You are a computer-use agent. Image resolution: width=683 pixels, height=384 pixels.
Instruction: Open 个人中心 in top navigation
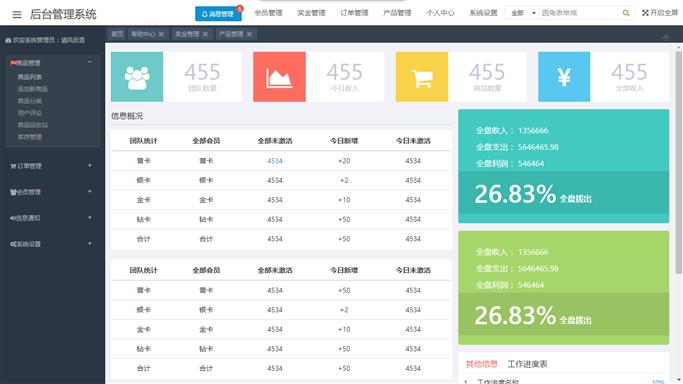coord(440,13)
